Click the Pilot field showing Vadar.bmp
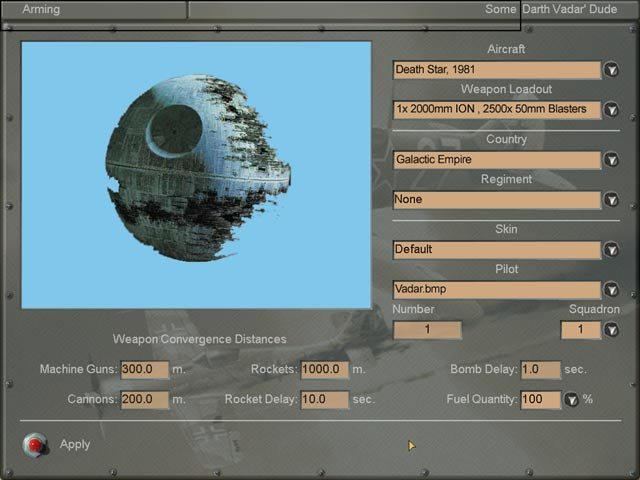Image resolution: width=640 pixels, height=480 pixels. point(497,289)
